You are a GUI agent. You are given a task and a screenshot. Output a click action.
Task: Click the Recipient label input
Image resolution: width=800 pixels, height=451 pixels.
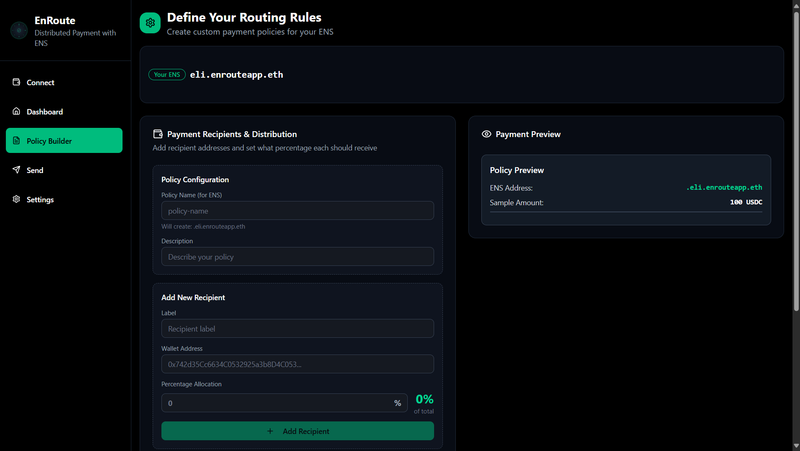tap(297, 328)
